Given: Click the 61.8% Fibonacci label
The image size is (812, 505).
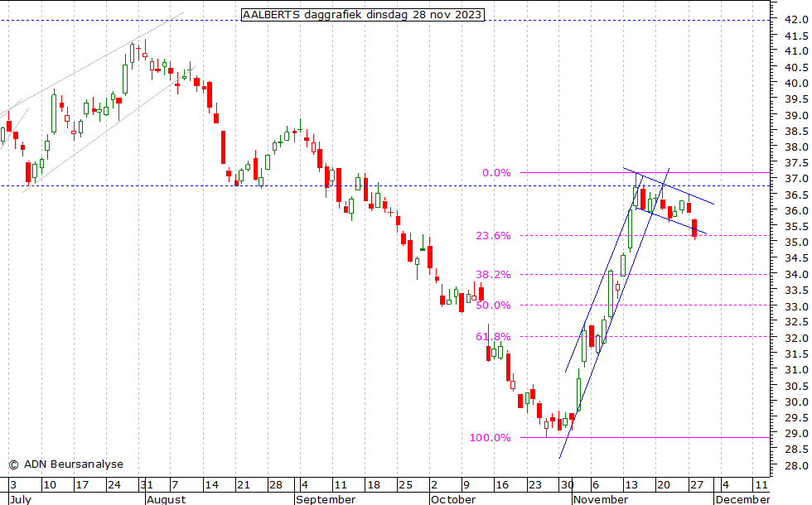Looking at the screenshot, I should 493,337.
